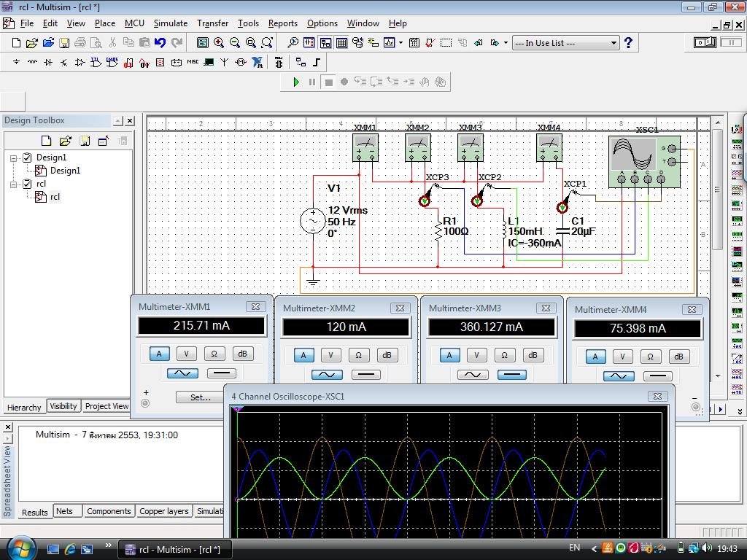Click the Place TTL component icon
This screenshot has height=560, width=747.
point(96,63)
